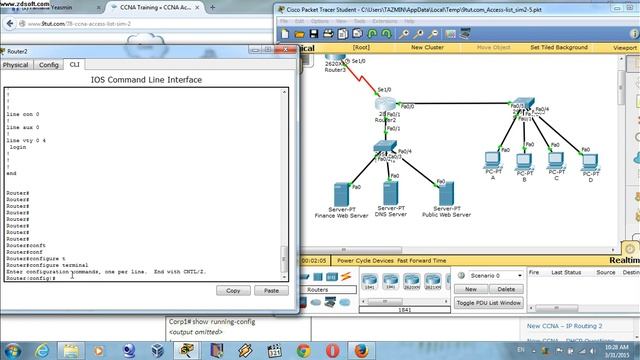Open the New CCNA – IP Routing 2 link
The image size is (640, 360).
coord(564,326)
